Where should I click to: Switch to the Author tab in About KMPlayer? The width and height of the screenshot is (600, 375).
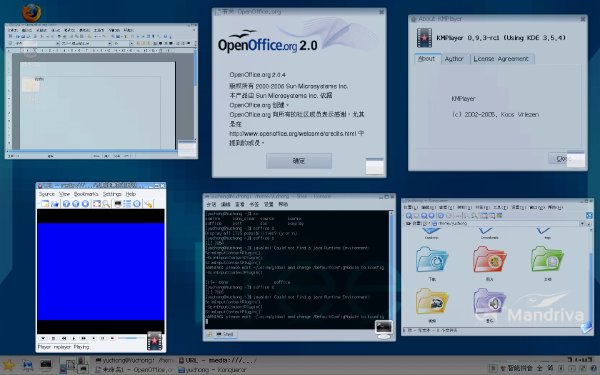(x=454, y=59)
